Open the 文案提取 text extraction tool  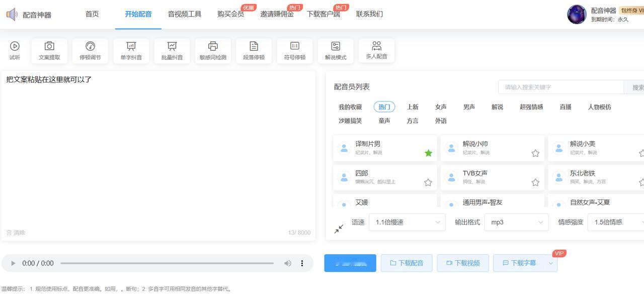(49, 51)
